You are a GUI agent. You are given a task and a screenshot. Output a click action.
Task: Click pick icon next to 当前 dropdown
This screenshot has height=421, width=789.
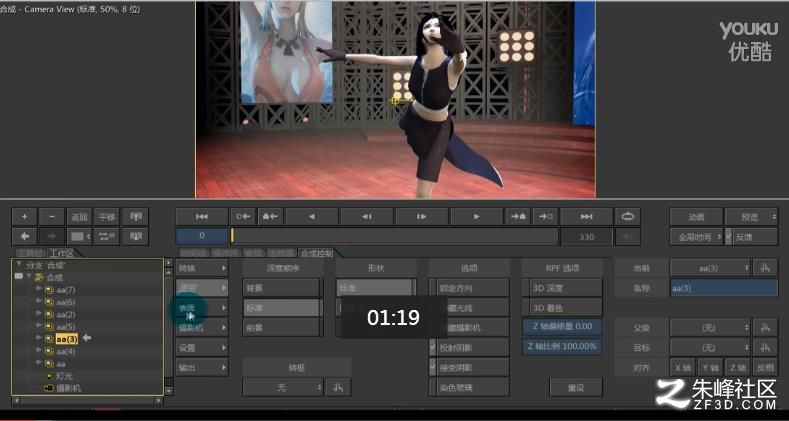765,268
